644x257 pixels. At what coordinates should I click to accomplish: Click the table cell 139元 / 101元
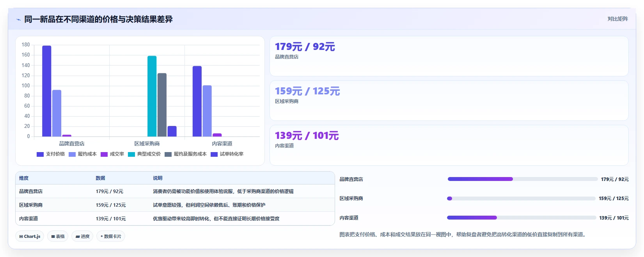[111, 219]
